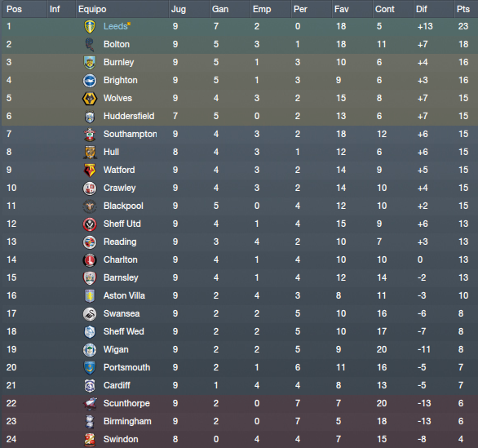Select the Swansea swan badge
Image resolution: width=478 pixels, height=448 pixels.
(90, 313)
